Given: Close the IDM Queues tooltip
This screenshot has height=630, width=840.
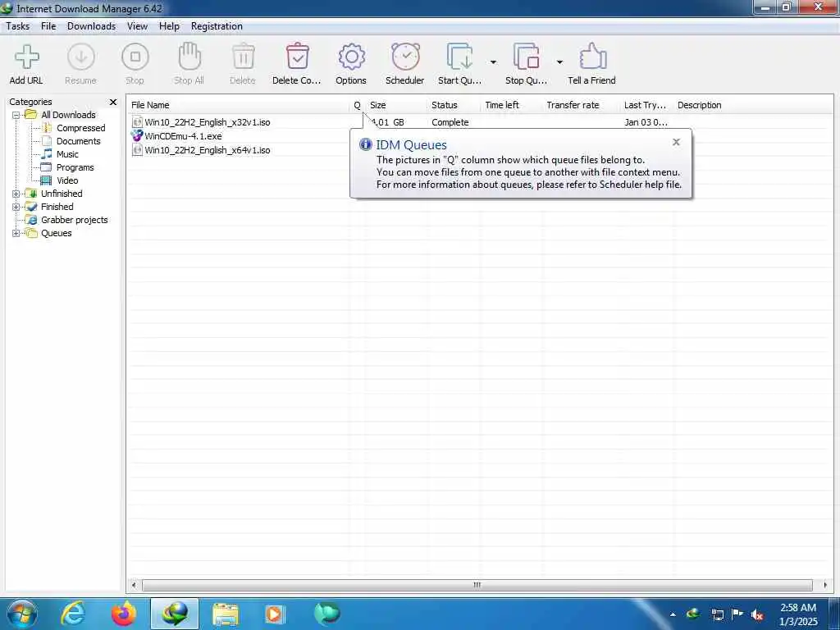Looking at the screenshot, I should [x=676, y=142].
